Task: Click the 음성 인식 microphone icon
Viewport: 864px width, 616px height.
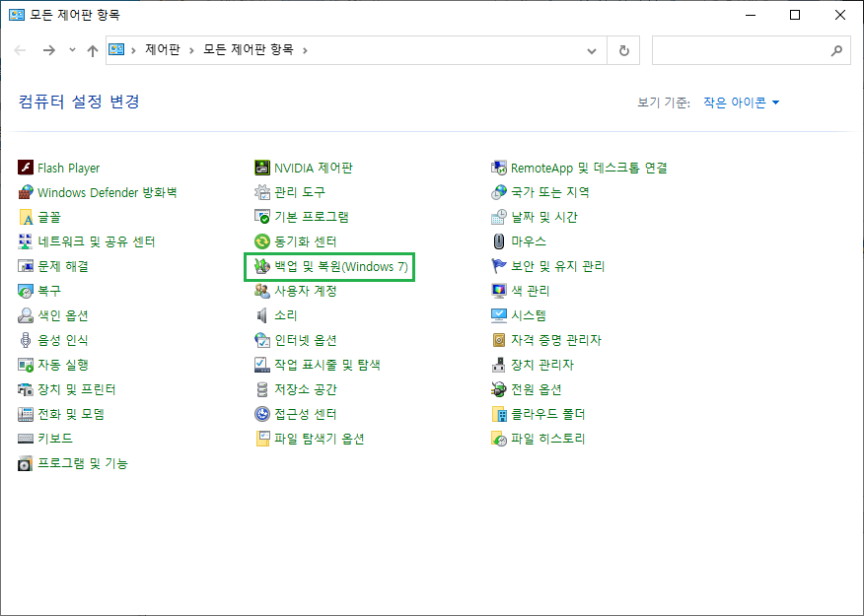Action: (26, 340)
